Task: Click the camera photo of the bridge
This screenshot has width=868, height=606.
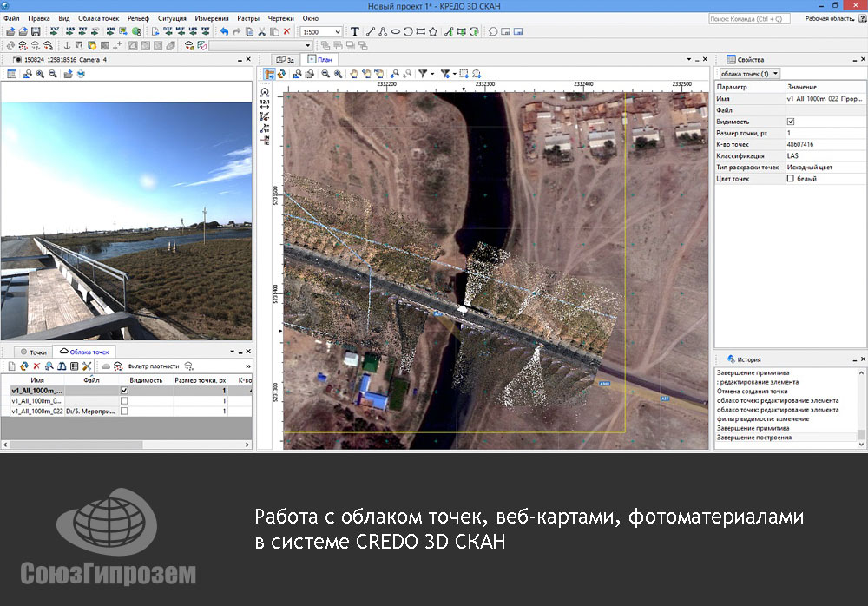Action: coord(126,221)
